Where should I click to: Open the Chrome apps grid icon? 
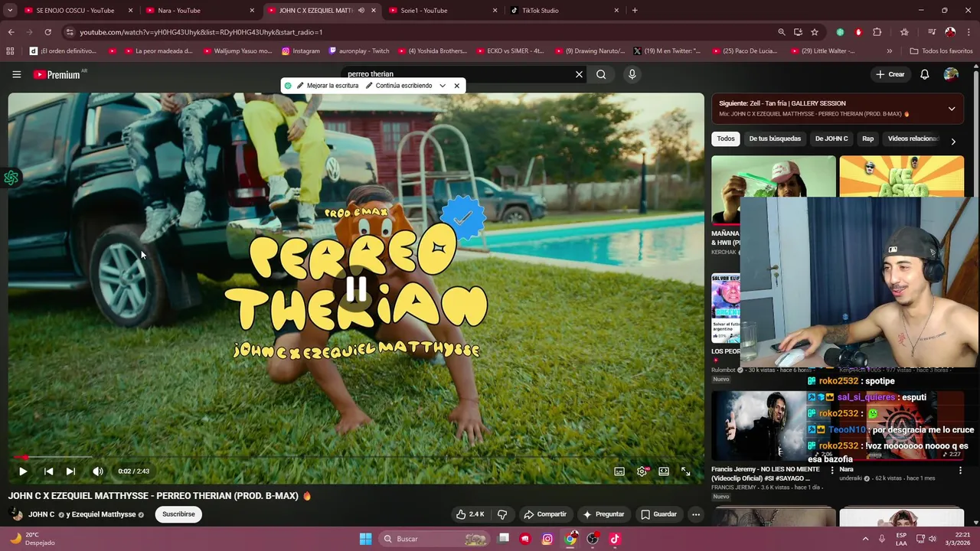click(10, 51)
